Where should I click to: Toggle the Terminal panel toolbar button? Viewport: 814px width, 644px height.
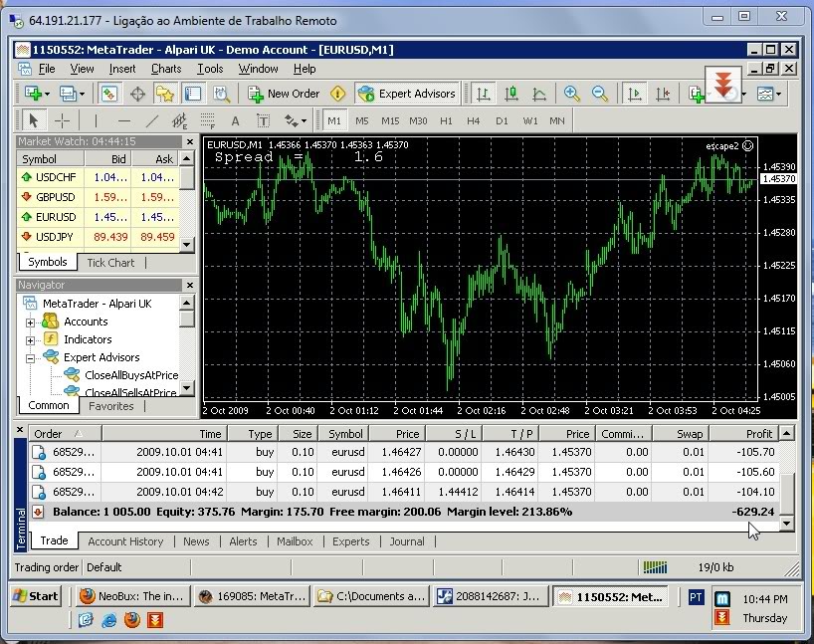click(193, 94)
